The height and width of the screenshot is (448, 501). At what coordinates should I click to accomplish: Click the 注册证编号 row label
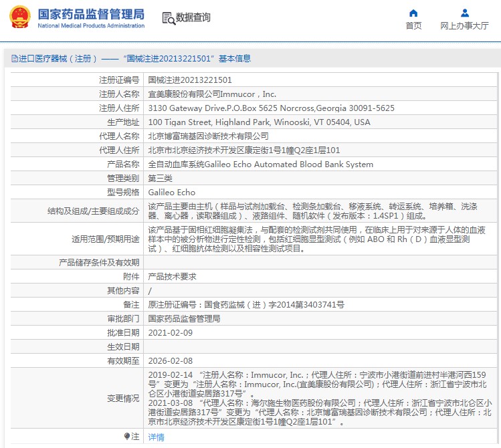[x=119, y=80]
